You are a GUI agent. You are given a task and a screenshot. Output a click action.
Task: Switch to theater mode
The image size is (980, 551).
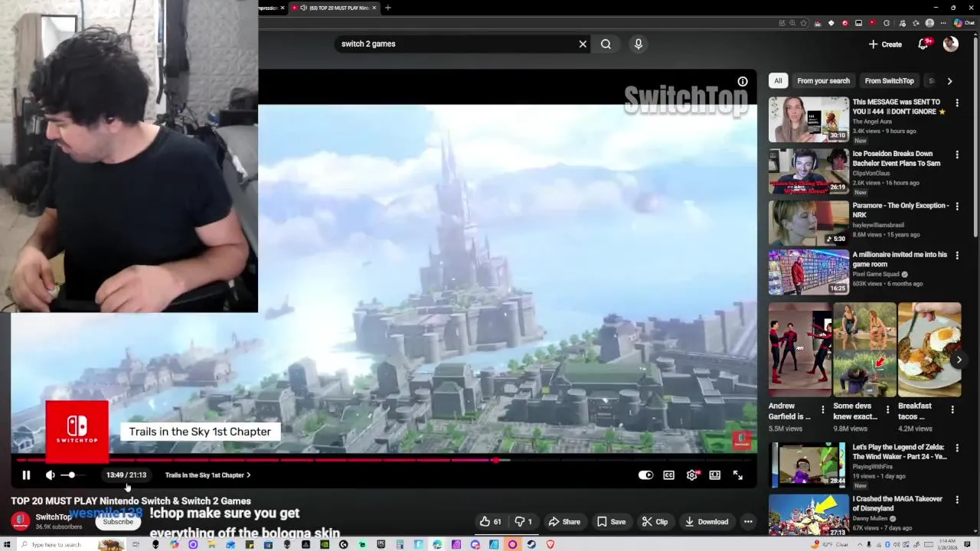[x=714, y=475]
